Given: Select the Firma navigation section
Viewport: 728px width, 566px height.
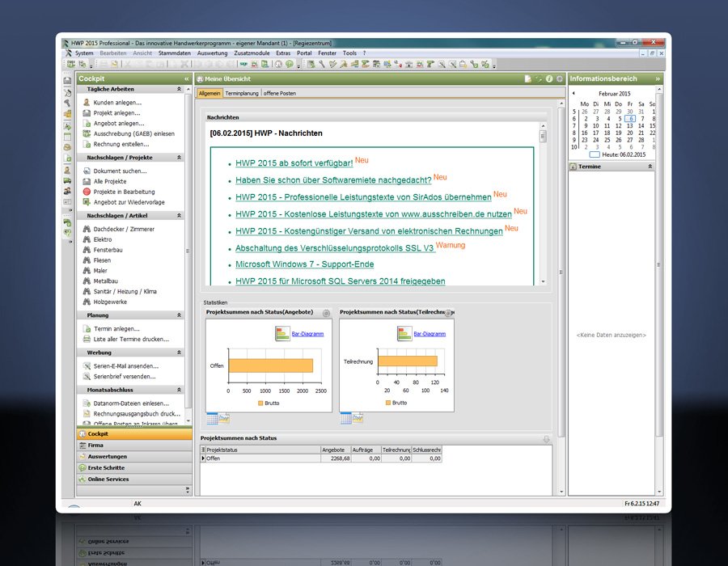Looking at the screenshot, I should click(x=95, y=445).
